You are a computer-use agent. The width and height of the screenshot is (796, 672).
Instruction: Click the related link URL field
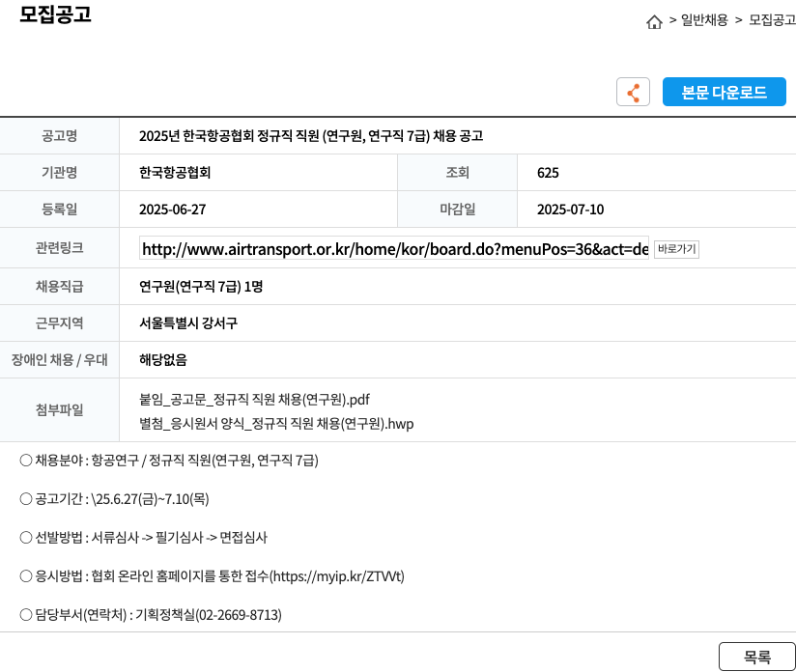pyautogui.click(x=394, y=249)
